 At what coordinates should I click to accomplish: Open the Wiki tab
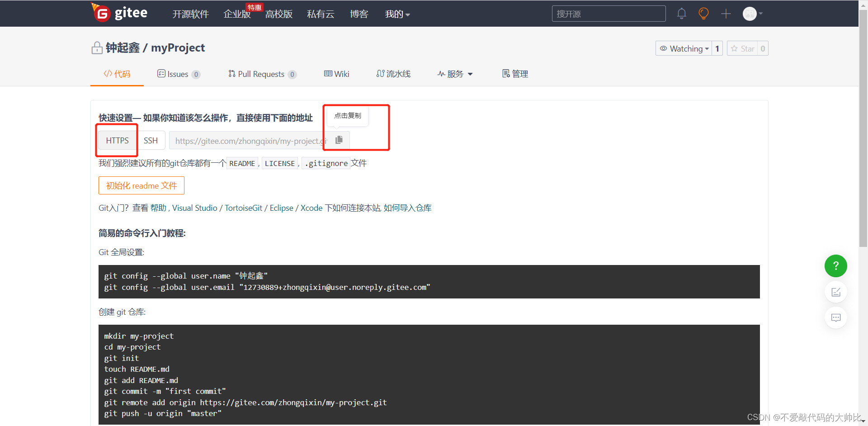(336, 74)
